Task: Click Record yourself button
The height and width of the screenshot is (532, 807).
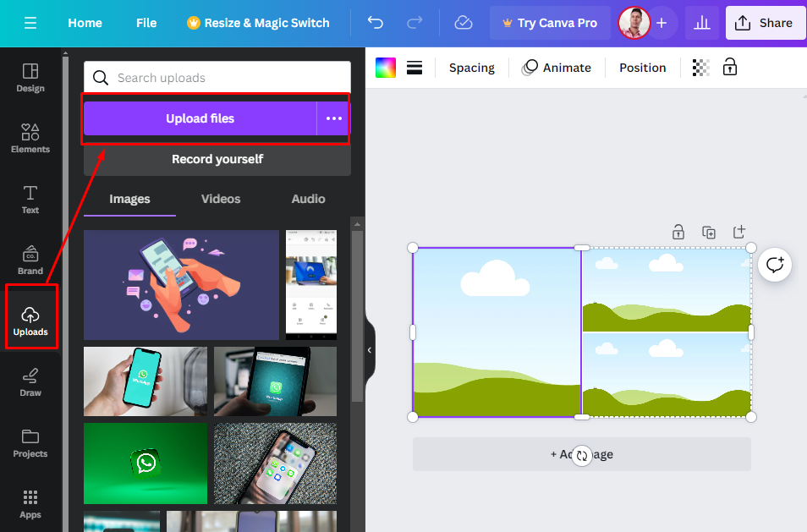Action: 217,160
